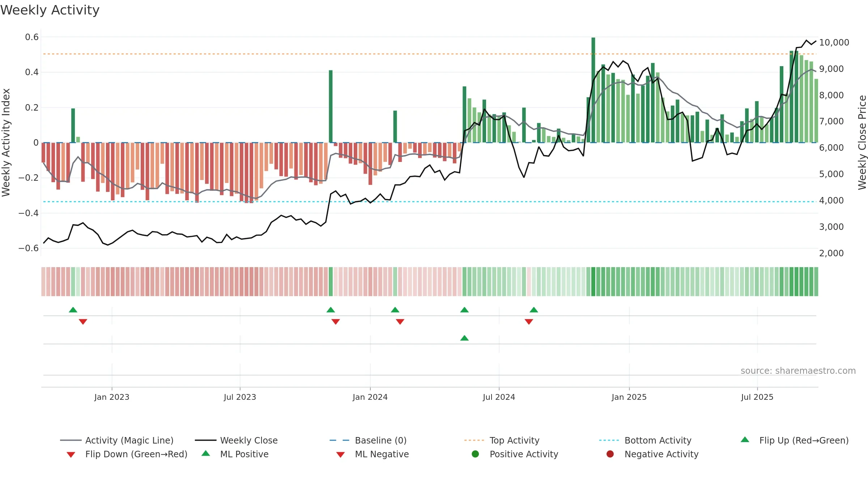
Task: Click the 2,000 price axis label
Action: click(x=831, y=253)
